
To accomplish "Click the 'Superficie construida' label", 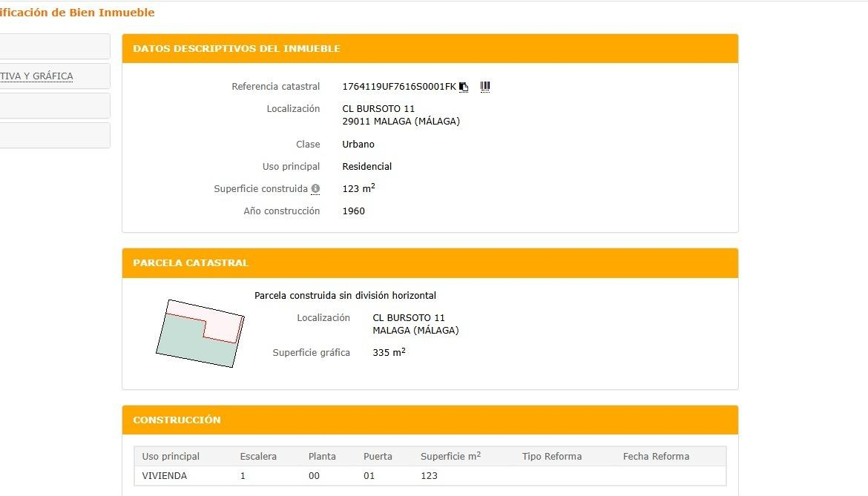I will pyautogui.click(x=260, y=189).
